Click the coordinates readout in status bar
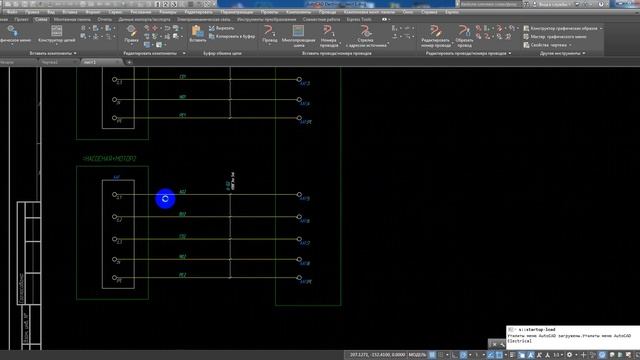640x360 pixels. [377, 355]
